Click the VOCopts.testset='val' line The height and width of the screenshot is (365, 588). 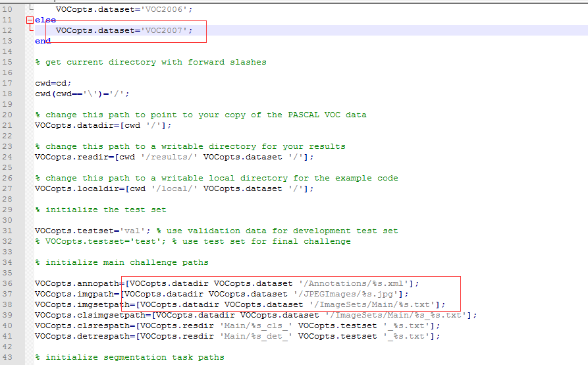point(217,231)
